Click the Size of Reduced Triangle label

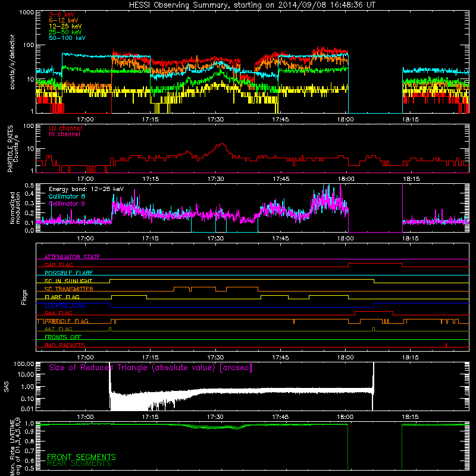pyautogui.click(x=151, y=368)
